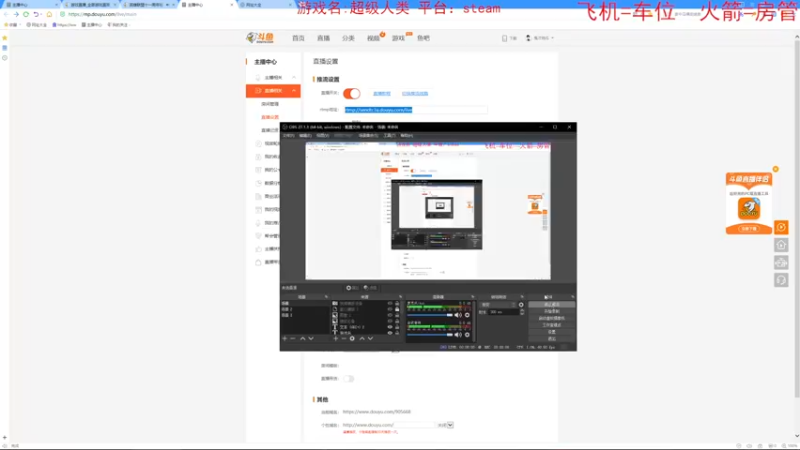Image resolution: width=800 pixels, height=450 pixels.
Task: Open the OBS Scenes panel pop-out icon
Action: point(327,297)
